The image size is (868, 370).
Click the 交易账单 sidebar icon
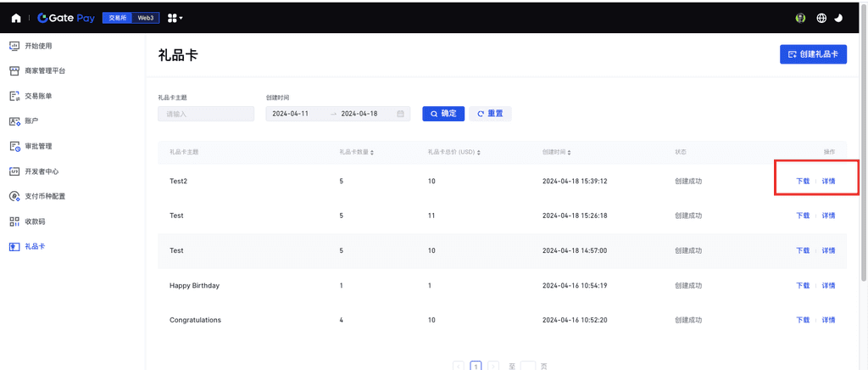click(x=14, y=97)
